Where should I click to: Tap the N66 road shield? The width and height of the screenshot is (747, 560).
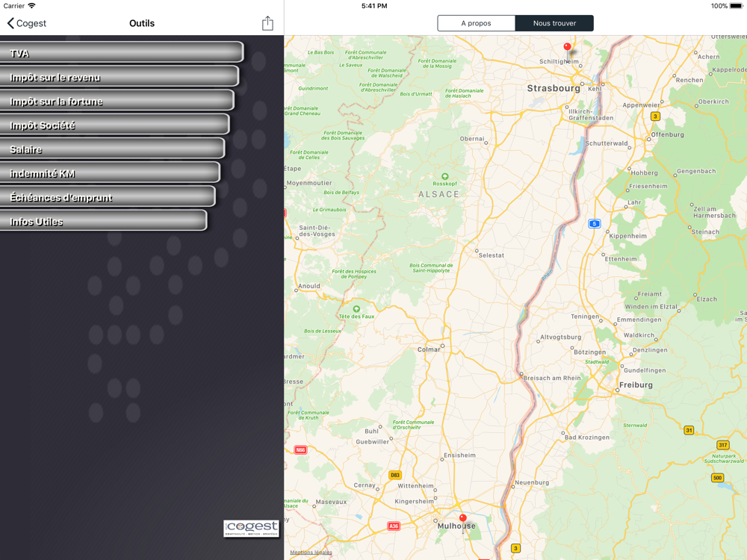click(x=300, y=450)
